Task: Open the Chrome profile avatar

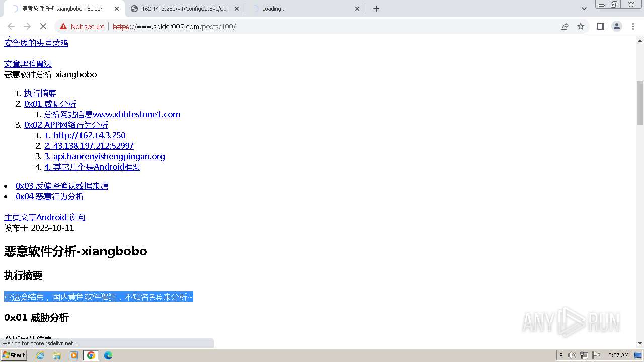Action: (x=617, y=26)
